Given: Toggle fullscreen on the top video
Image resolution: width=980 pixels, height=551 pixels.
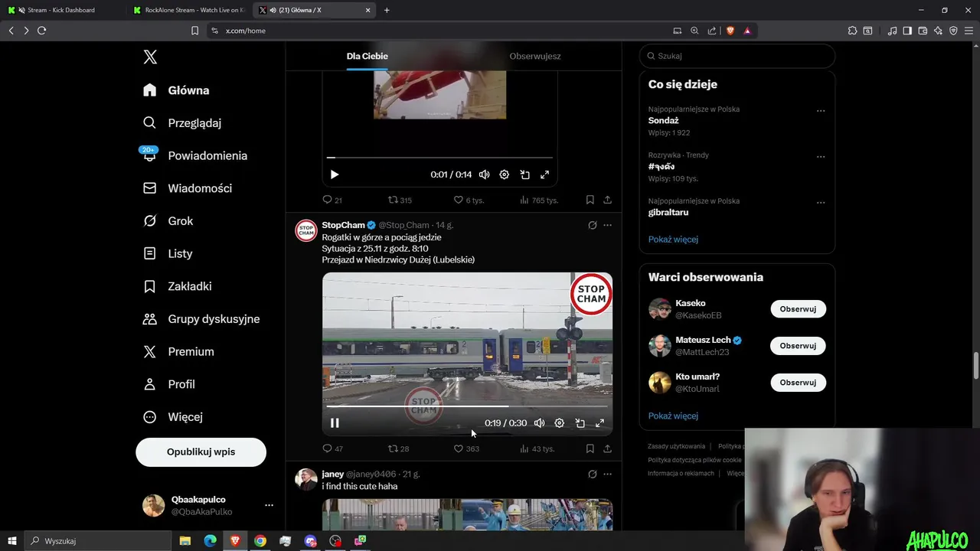Looking at the screenshot, I should pos(544,174).
